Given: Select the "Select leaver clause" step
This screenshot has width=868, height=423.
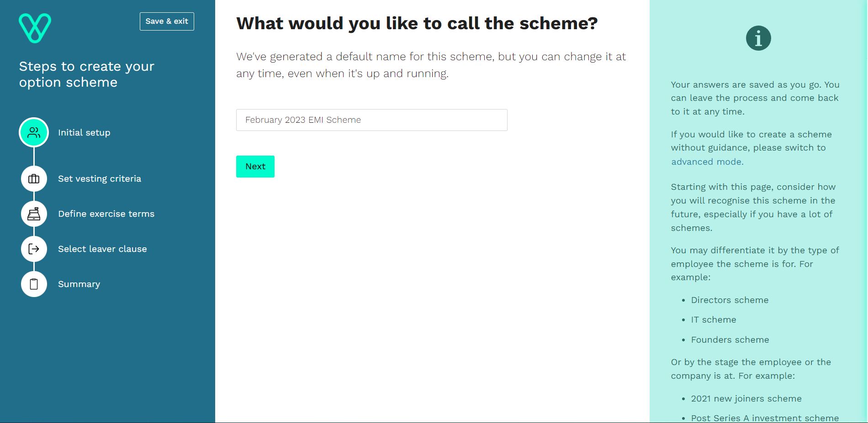Looking at the screenshot, I should [102, 249].
